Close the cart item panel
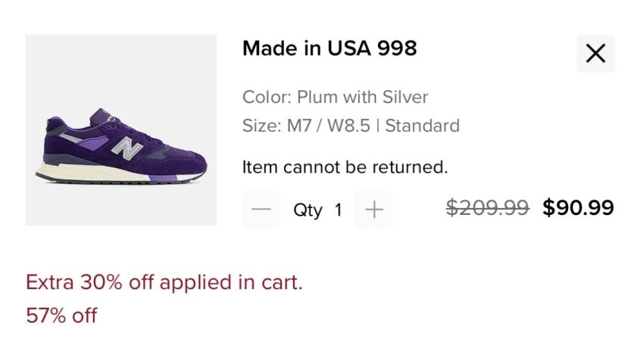The width and height of the screenshot is (644, 345). tap(596, 54)
